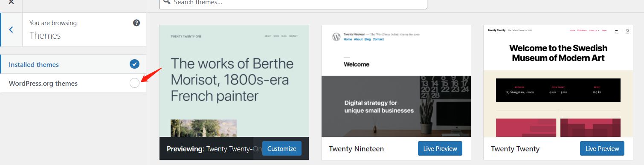Viewport: 644px width, 165px height.
Task: Click the WordPress logo in Twenty Nineteen preview
Action: click(336, 37)
